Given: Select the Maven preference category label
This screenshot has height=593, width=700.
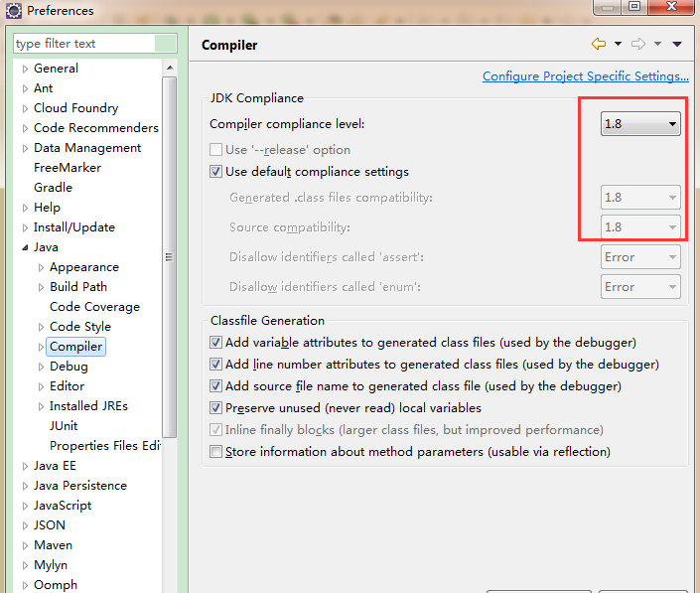Looking at the screenshot, I should pos(54,545).
